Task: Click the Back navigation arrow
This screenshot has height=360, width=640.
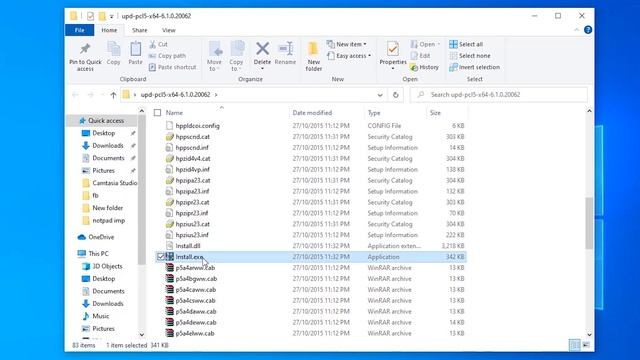Action: point(75,95)
